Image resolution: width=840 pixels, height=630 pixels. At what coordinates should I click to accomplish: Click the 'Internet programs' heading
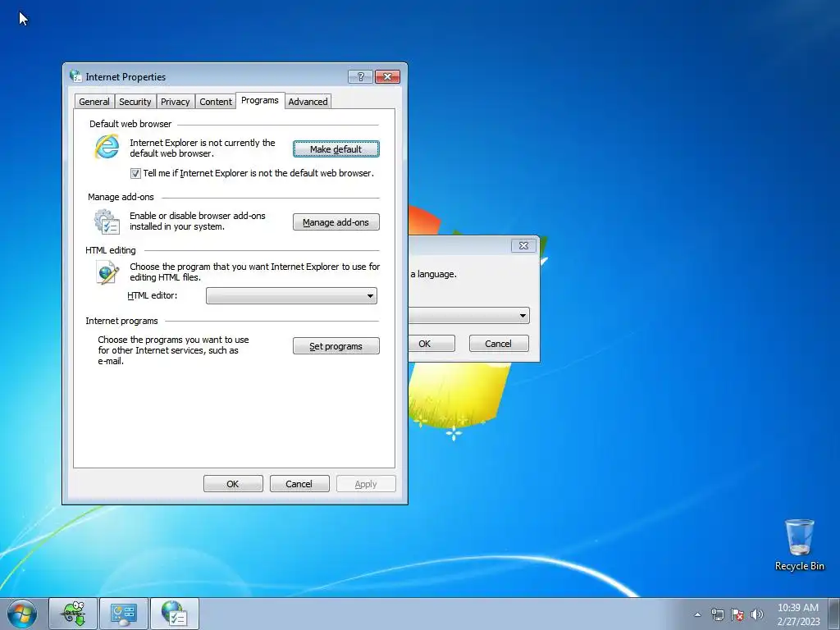click(121, 321)
